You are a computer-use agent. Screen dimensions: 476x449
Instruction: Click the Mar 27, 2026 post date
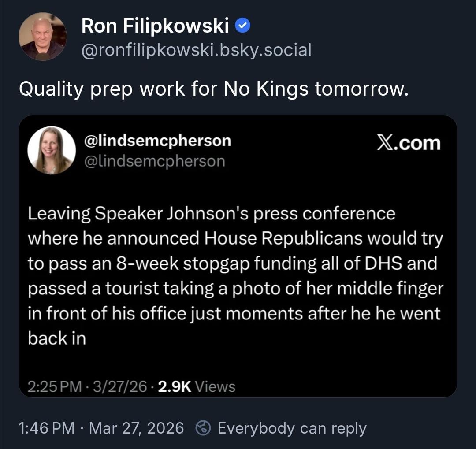136,428
